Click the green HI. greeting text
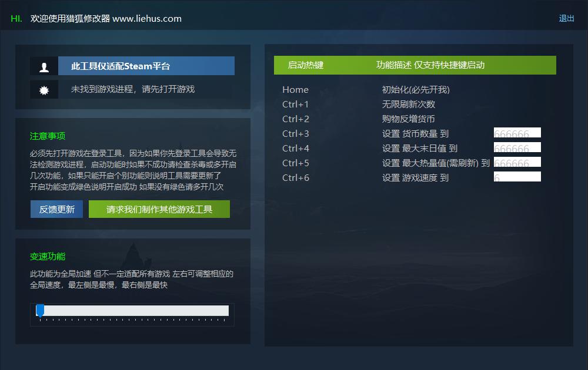The image size is (588, 370). 16,19
